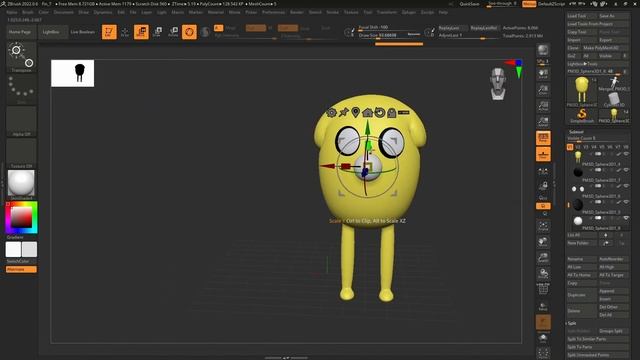Click the Duplicate subtool button

tap(582, 295)
